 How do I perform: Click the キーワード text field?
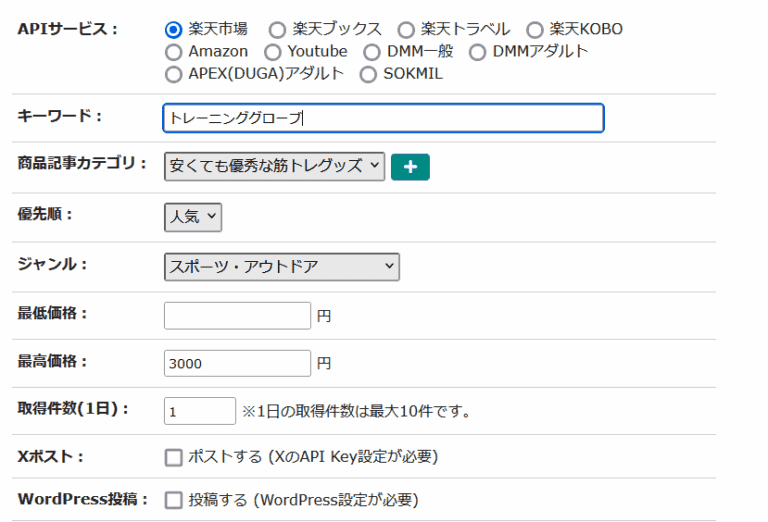pyautogui.click(x=383, y=118)
